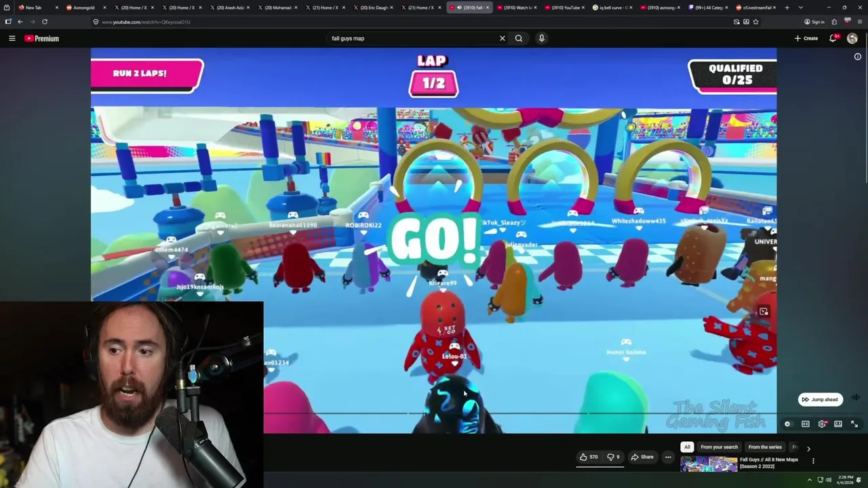
Task: Open Fall Guys All 8 New Maps thumbnail
Action: [709, 464]
